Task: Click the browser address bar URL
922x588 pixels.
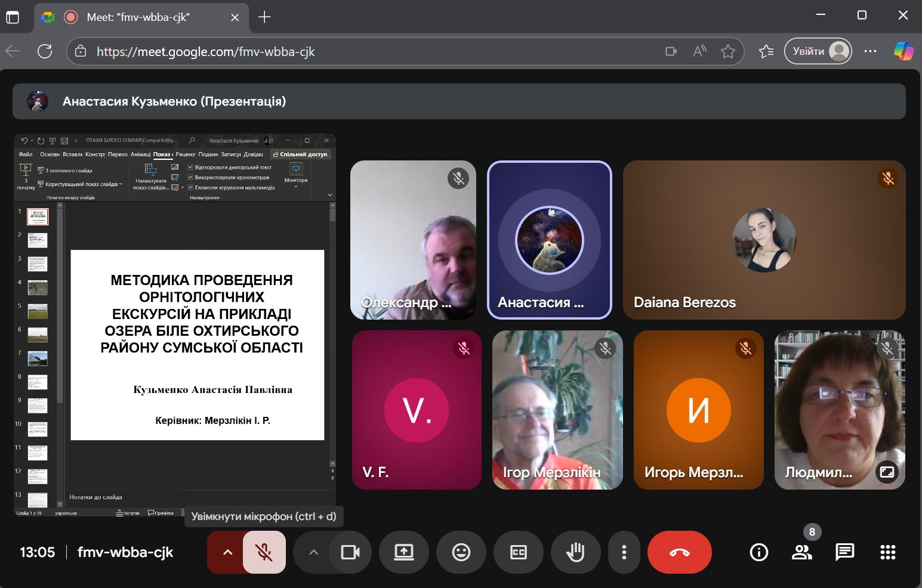Action: click(358, 51)
